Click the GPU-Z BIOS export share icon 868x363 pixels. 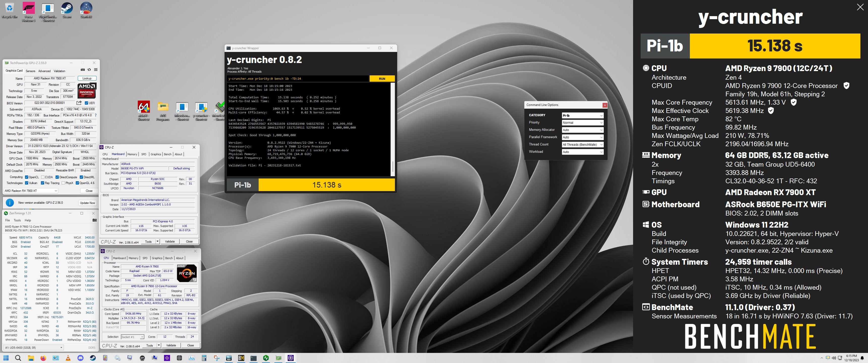pos(79,103)
